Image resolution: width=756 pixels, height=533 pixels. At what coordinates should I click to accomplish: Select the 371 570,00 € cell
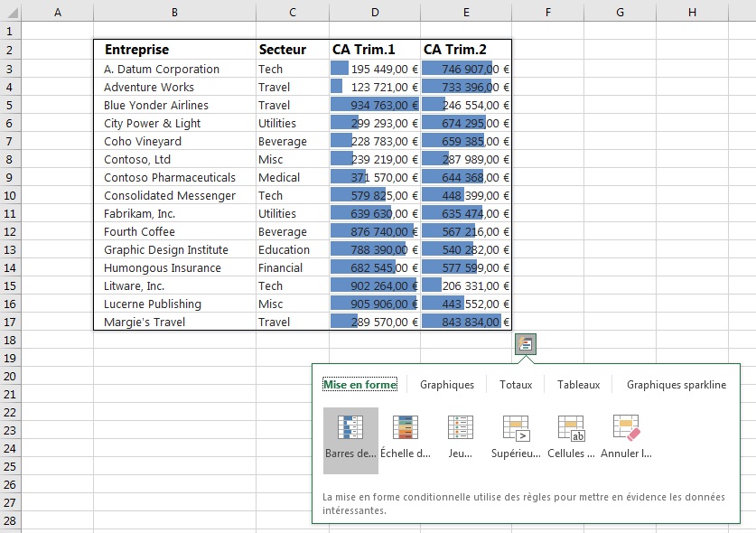(x=375, y=177)
